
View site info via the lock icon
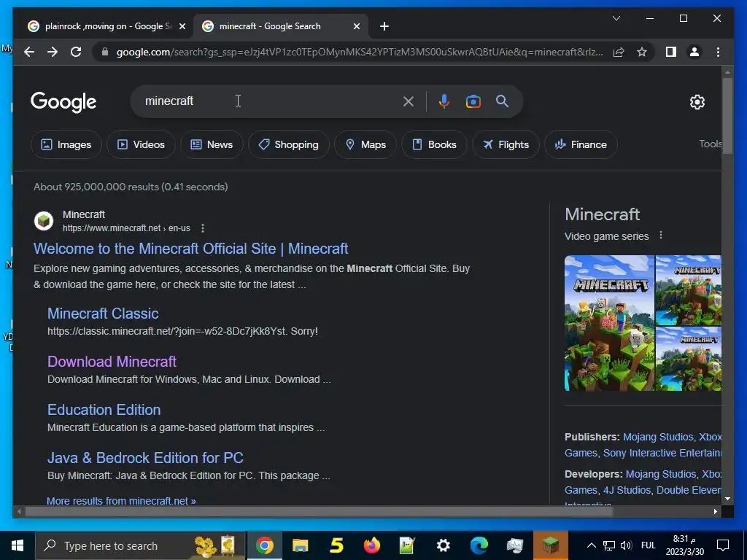pos(105,52)
